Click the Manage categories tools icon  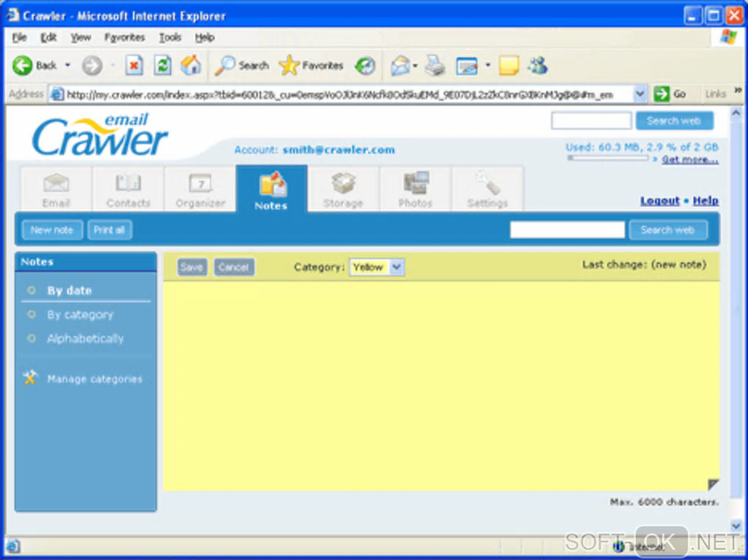click(x=30, y=377)
